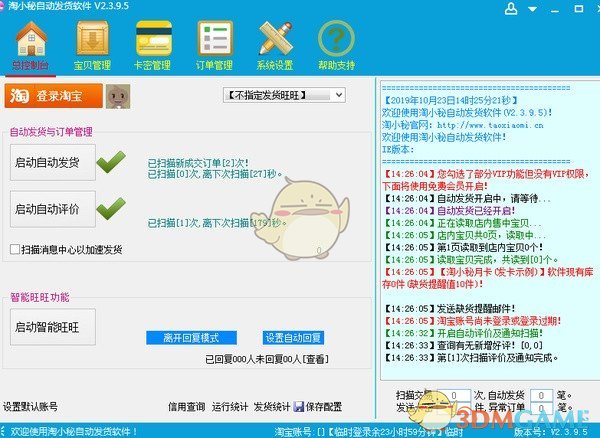600x438 pixels.
Task: Click the user avatar next to 登录淘宝
Action: click(118, 96)
